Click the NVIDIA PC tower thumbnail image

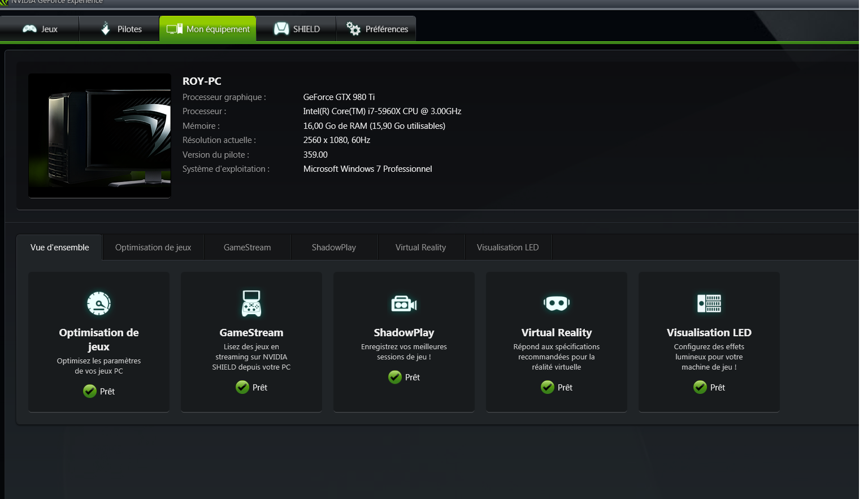click(99, 136)
